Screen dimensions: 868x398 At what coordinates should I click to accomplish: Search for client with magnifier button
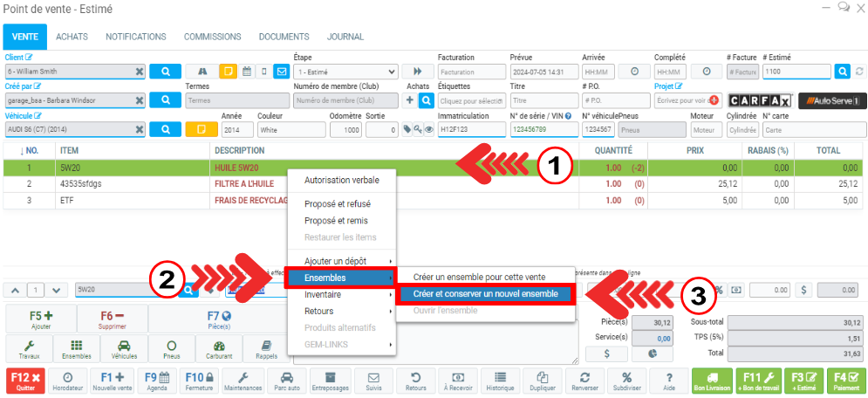(165, 72)
